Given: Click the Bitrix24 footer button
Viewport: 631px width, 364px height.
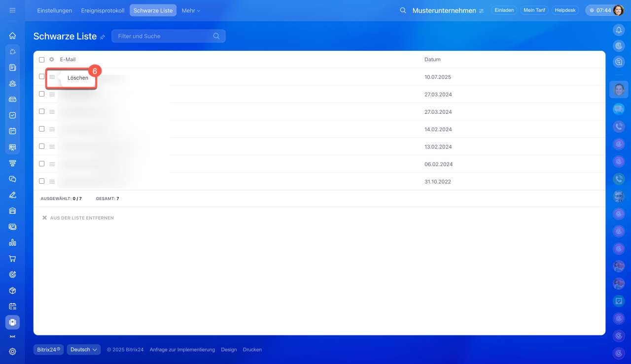Looking at the screenshot, I should [x=49, y=350].
